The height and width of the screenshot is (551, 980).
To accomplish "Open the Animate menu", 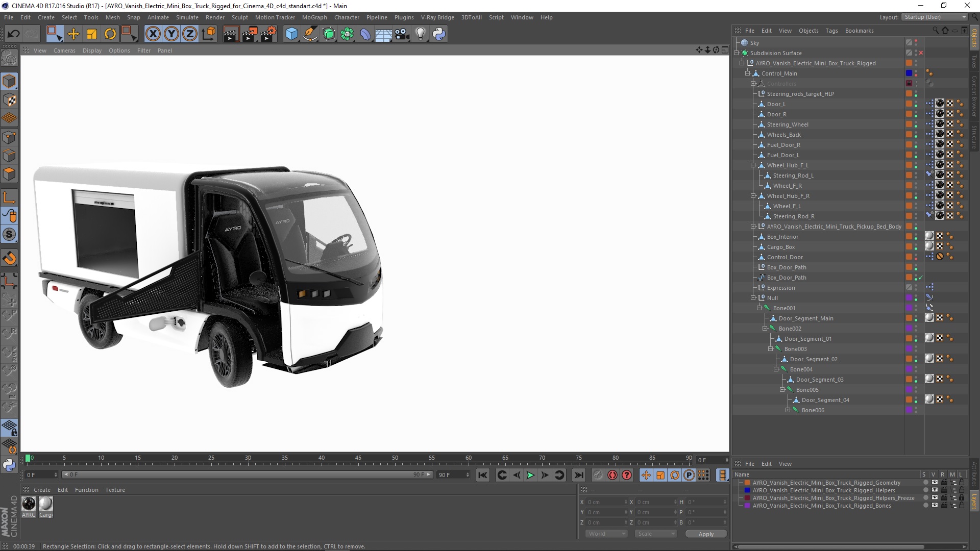I will coord(158,17).
